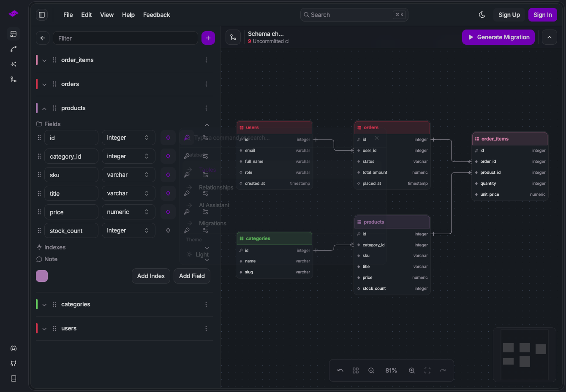The width and height of the screenshot is (566, 392).
Task: Expand the orders table in sidebar
Action: pyautogui.click(x=44, y=84)
